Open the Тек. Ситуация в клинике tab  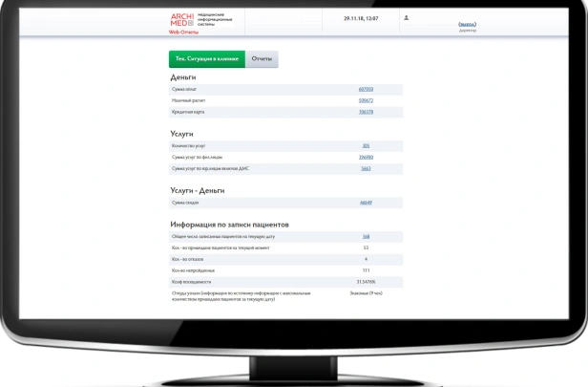[206, 59]
